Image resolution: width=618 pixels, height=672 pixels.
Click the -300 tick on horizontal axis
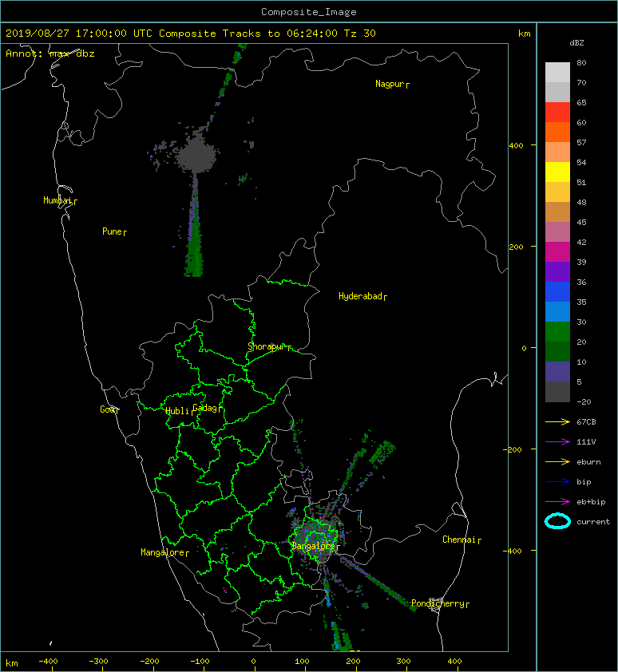coord(98,662)
